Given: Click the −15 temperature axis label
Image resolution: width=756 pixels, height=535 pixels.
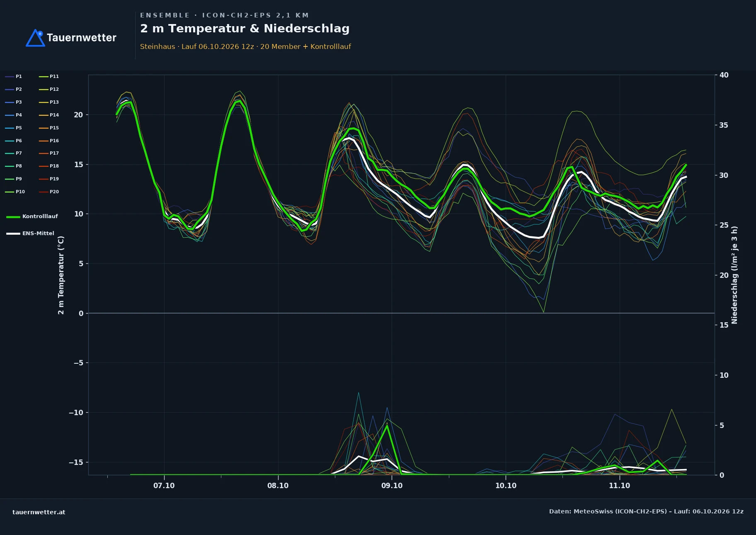Looking at the screenshot, I should point(76,462).
